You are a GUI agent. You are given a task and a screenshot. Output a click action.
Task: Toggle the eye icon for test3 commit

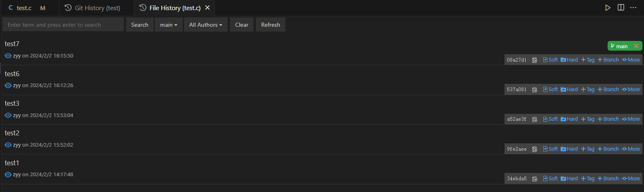8,115
